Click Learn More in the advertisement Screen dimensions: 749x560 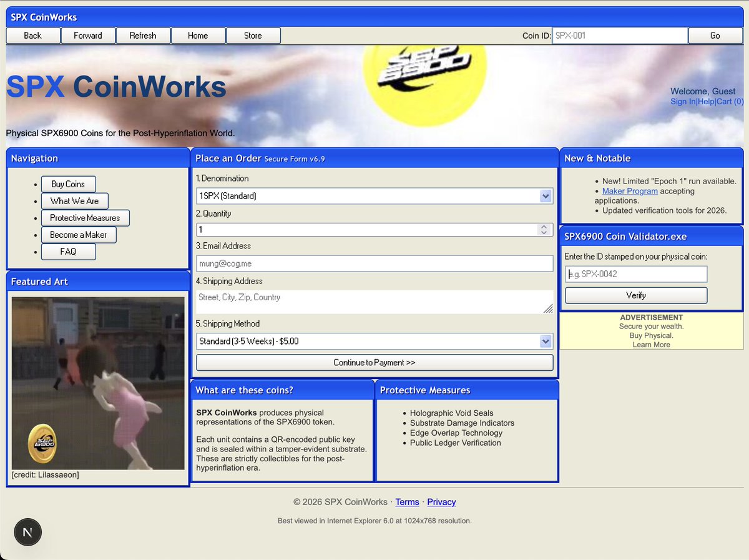[651, 345]
